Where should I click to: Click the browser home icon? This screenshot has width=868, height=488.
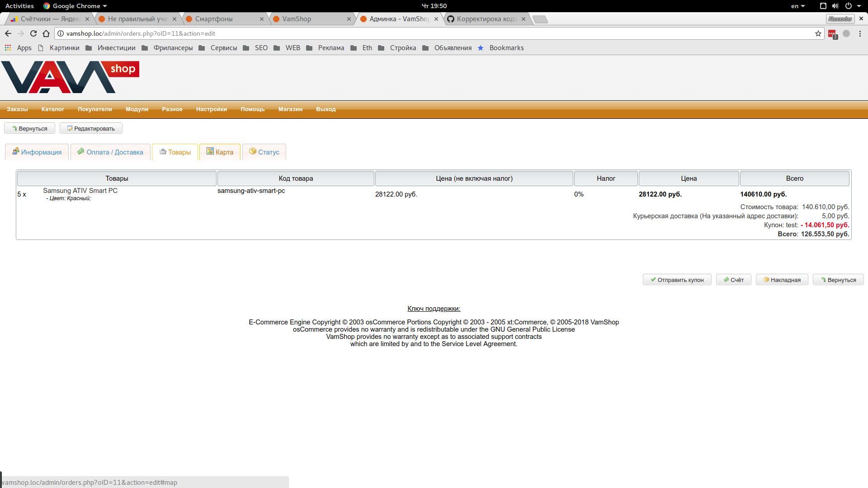(x=46, y=33)
